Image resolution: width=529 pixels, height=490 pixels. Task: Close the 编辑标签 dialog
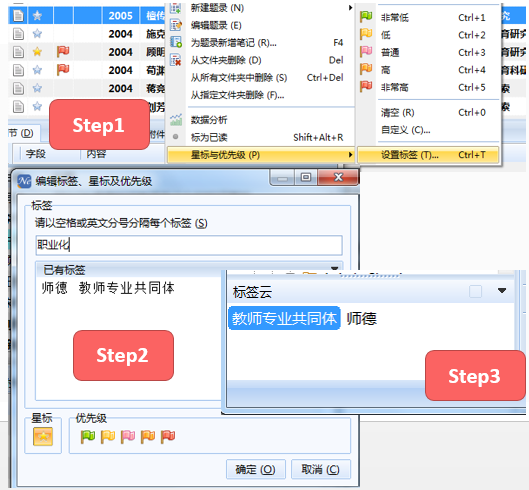pyautogui.click(x=338, y=177)
